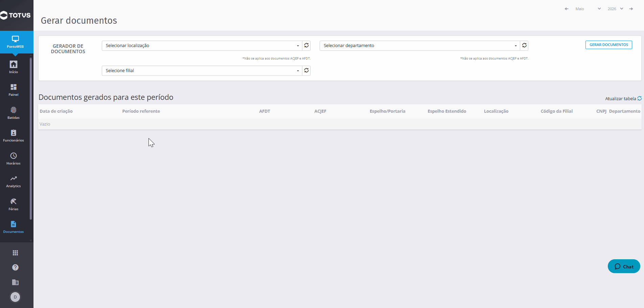Open the Chat widget

point(624,266)
